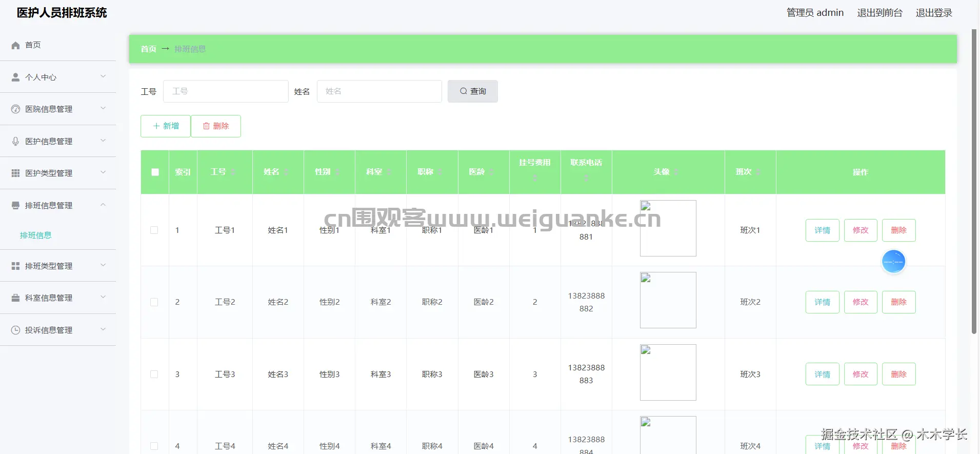Click 退出到前台 link
The height and width of the screenshot is (454, 980).
coord(879,13)
